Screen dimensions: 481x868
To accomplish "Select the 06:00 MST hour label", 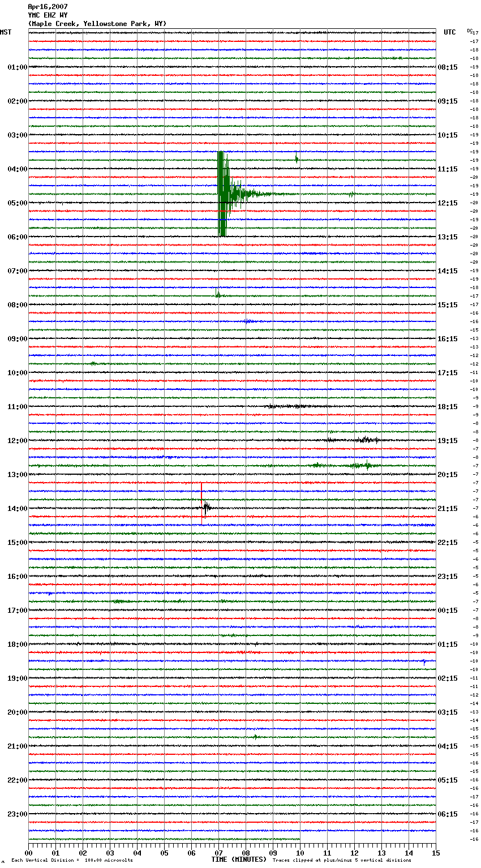I will coord(18,237).
